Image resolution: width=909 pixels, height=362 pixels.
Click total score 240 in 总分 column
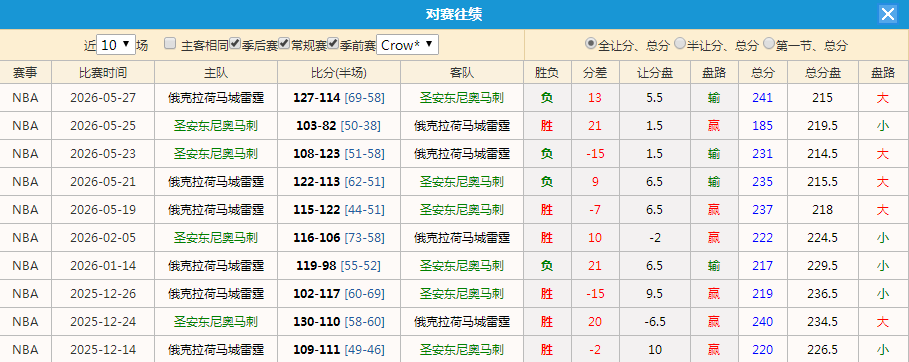click(x=762, y=322)
